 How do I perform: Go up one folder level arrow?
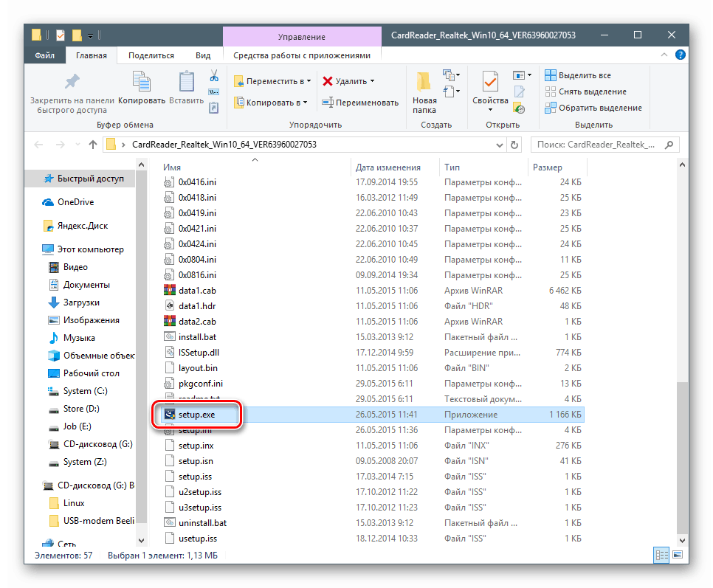(x=93, y=145)
